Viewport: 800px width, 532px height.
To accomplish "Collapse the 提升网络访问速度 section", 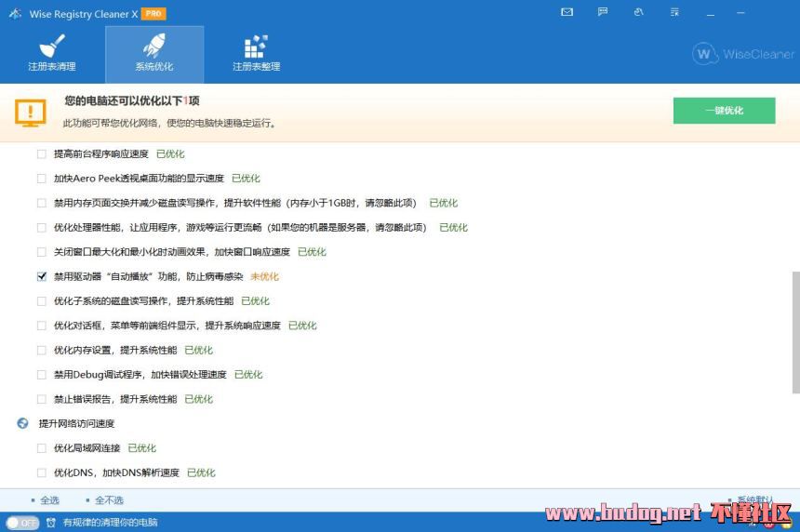I will coord(23,423).
